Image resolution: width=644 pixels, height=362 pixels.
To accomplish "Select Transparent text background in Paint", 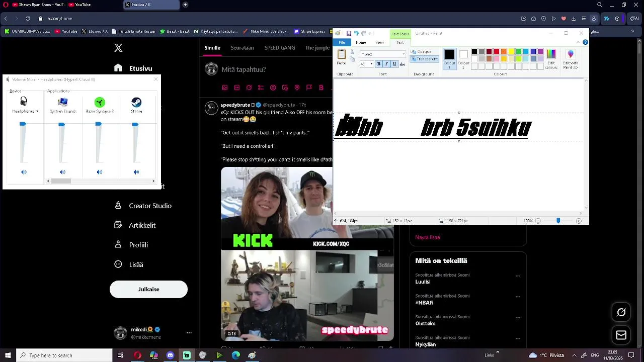I will (424, 59).
